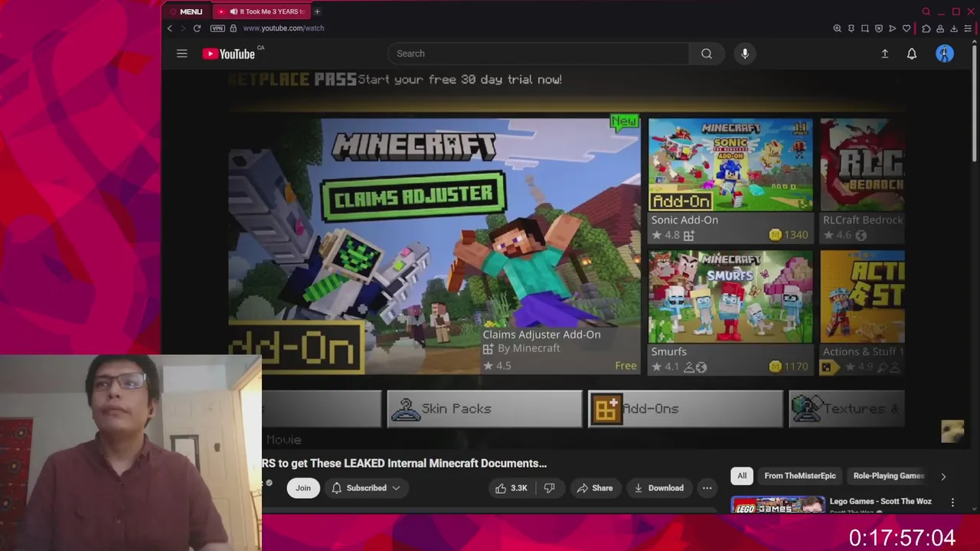Click the video title text
The image size is (980, 551).
(404, 463)
